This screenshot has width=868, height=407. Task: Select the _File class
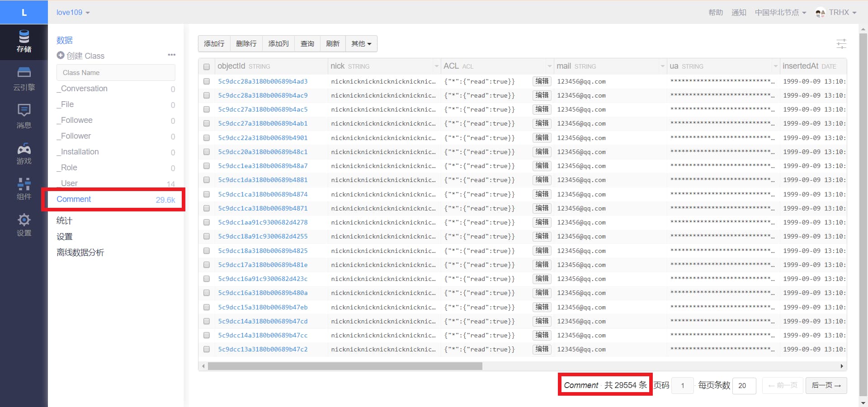pyautogui.click(x=116, y=104)
